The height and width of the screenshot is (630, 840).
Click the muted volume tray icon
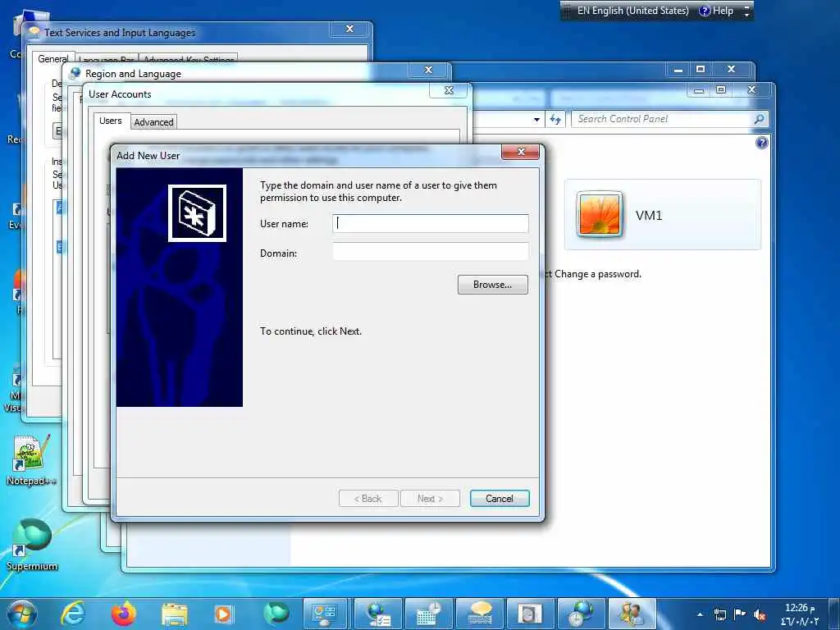click(x=759, y=614)
